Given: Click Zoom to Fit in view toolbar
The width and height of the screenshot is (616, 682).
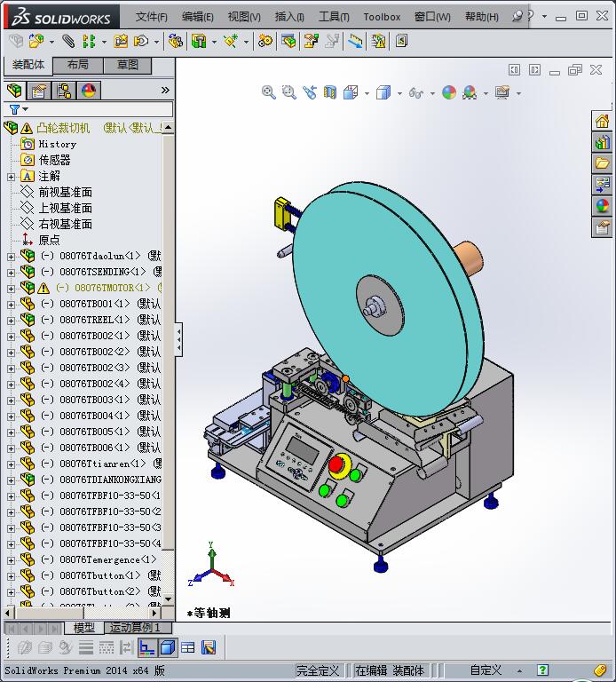Looking at the screenshot, I should point(268,92).
